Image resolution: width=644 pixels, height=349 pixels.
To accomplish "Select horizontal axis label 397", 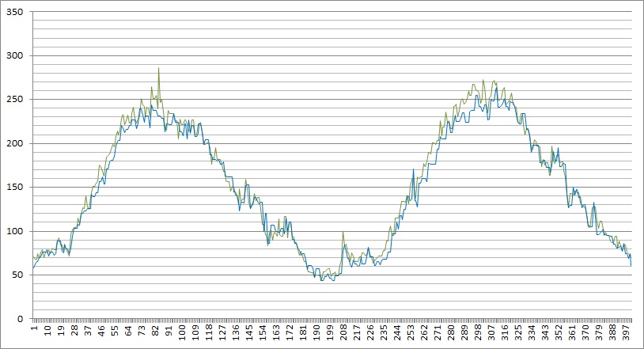I will [626, 333].
